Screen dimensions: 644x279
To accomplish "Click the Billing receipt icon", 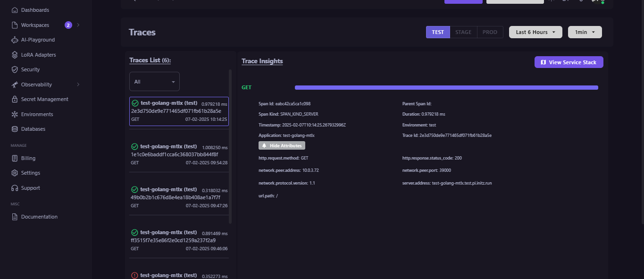I will (x=15, y=158).
